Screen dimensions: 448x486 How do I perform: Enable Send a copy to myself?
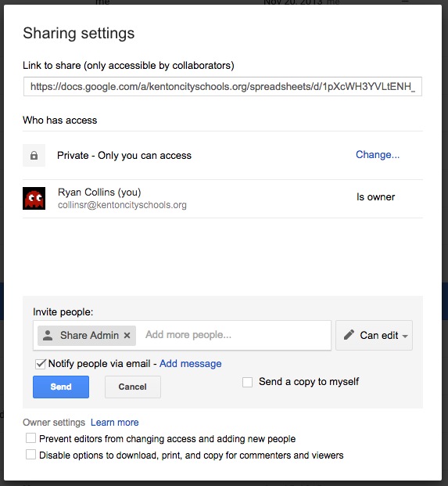point(247,382)
